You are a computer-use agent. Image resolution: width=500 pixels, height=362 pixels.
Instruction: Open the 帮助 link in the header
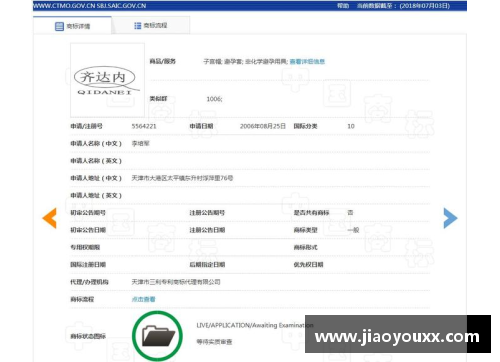coord(343,6)
